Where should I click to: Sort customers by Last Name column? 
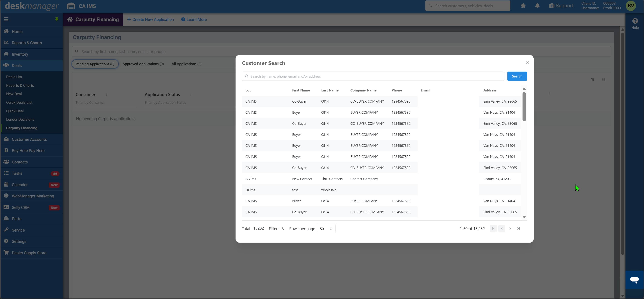pos(330,90)
